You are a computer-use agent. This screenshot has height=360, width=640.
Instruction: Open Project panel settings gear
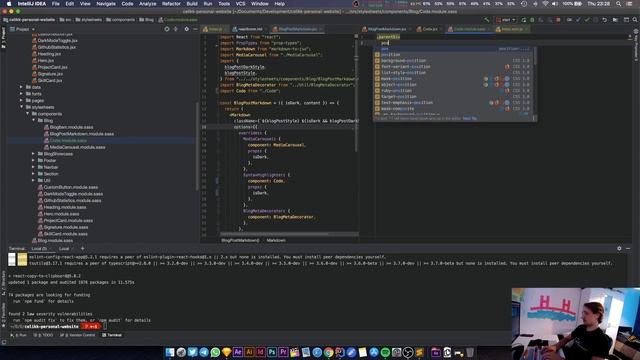click(187, 29)
